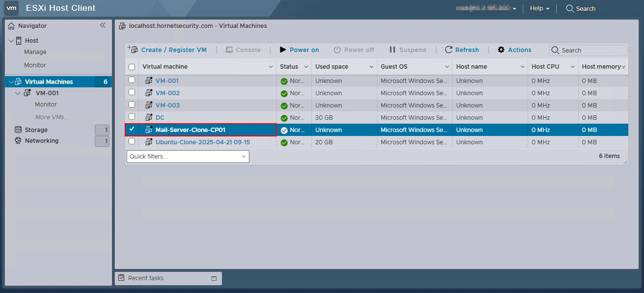Screen dimensions: 644x293
Task: Click the Navigator home icon
Action: (x=11, y=26)
